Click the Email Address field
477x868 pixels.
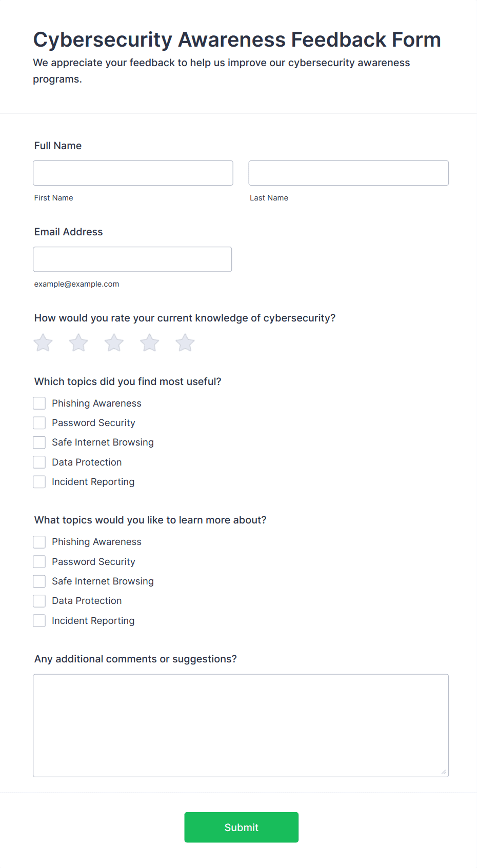point(132,259)
